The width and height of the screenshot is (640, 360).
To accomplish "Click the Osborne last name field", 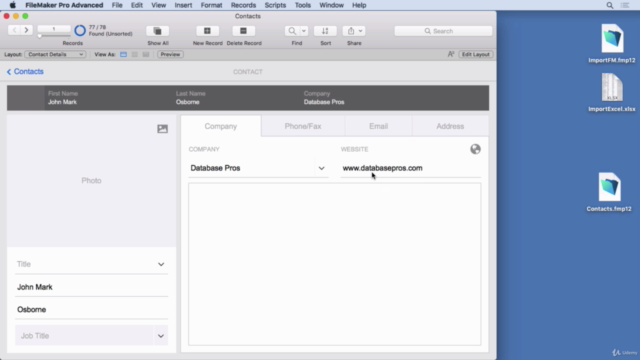I will pos(91,309).
